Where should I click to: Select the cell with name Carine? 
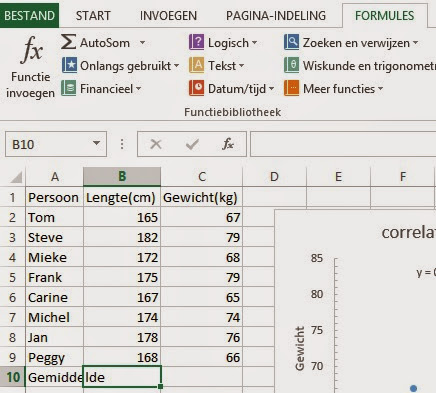click(54, 297)
